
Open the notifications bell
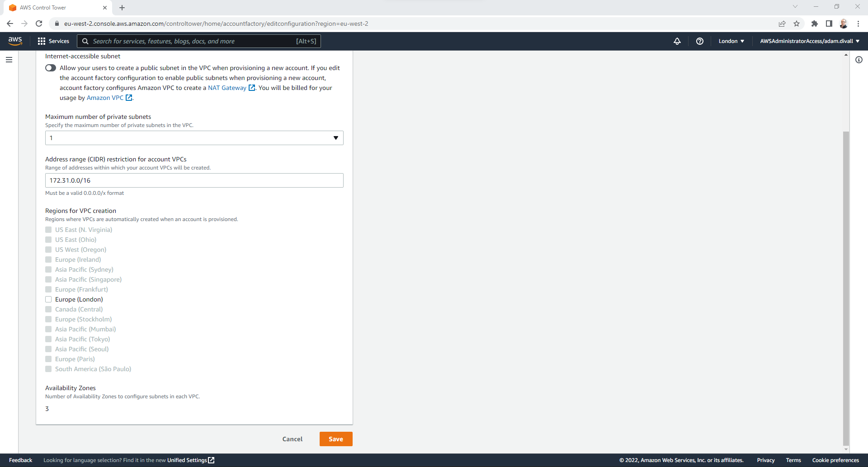click(677, 41)
